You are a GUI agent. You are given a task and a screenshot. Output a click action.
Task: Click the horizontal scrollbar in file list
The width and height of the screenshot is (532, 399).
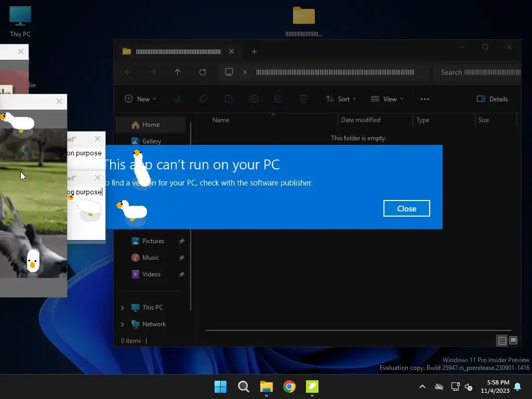pos(358,330)
